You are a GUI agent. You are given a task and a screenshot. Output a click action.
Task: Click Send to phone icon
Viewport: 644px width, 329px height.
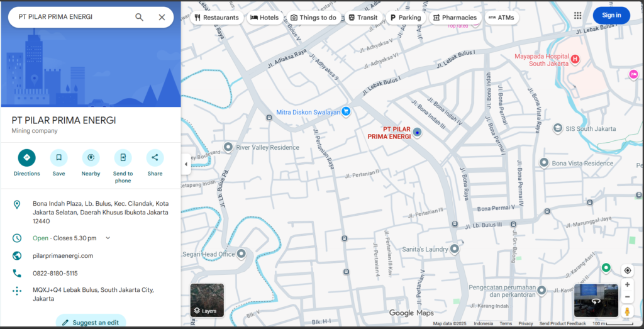(x=123, y=158)
